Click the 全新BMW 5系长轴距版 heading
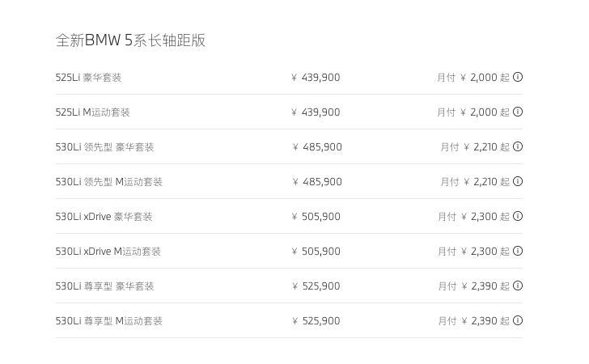The image size is (589, 364). pyautogui.click(x=130, y=40)
